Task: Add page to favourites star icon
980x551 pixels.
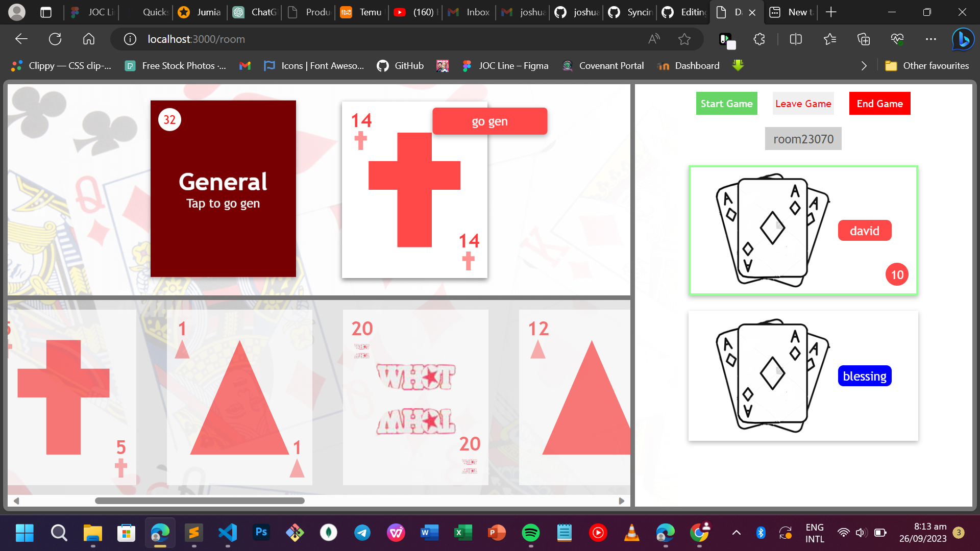Action: tap(684, 39)
